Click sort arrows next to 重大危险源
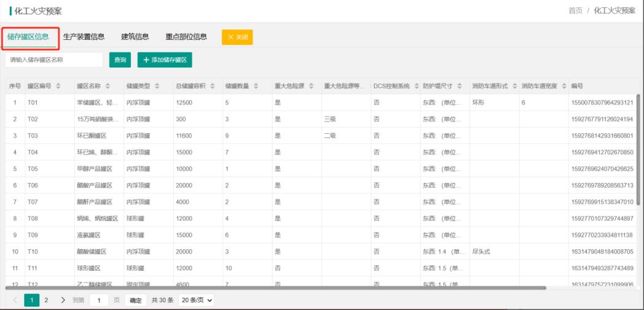The width and height of the screenshot is (644, 310). [x=311, y=86]
